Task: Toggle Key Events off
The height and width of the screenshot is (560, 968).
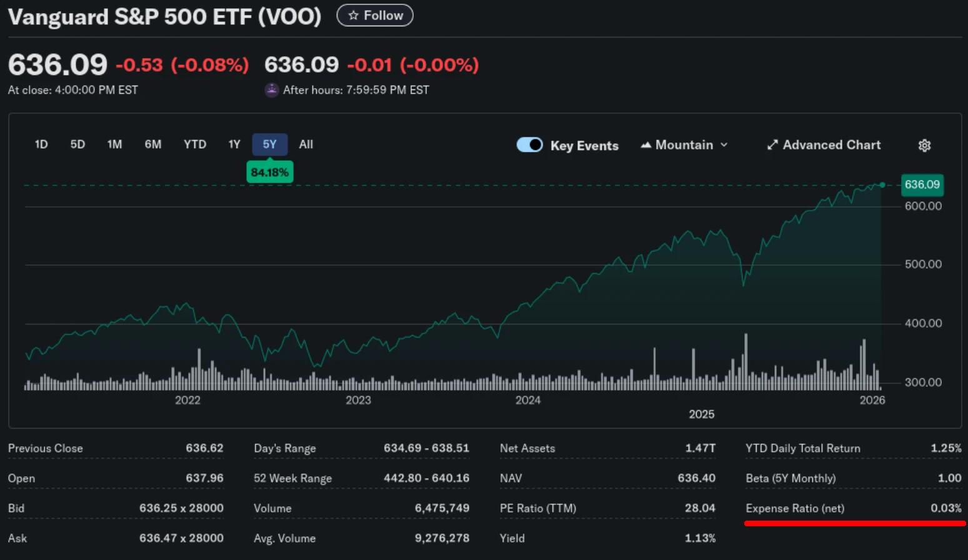Action: [x=529, y=144]
